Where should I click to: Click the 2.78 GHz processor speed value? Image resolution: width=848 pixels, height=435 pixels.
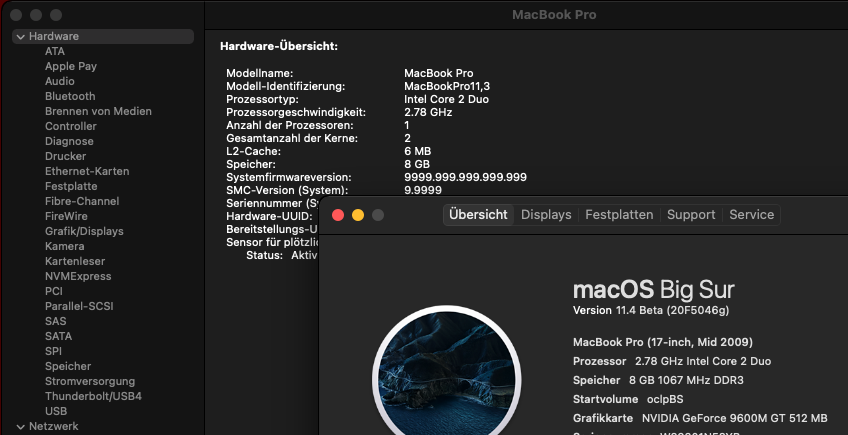(428, 113)
